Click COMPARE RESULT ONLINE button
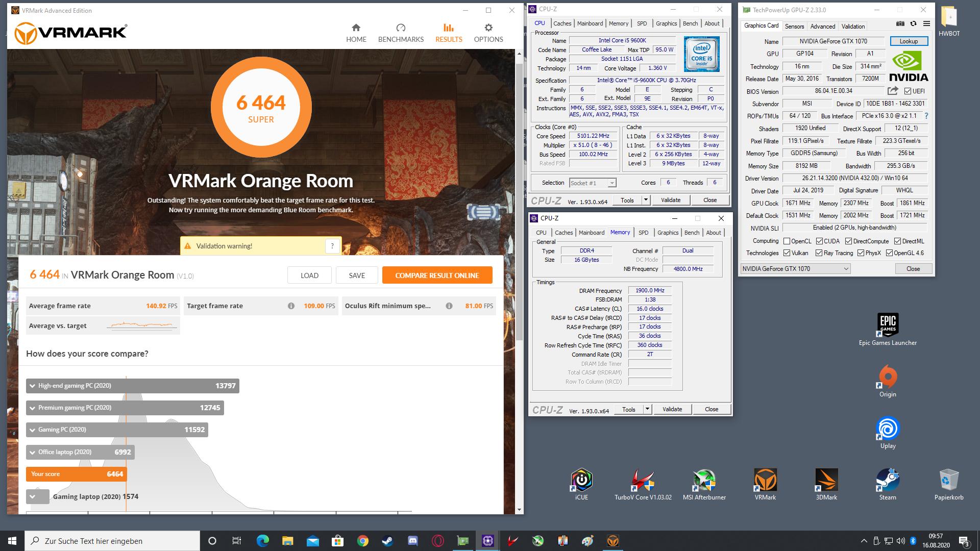This screenshot has height=551, width=980. 437,275
